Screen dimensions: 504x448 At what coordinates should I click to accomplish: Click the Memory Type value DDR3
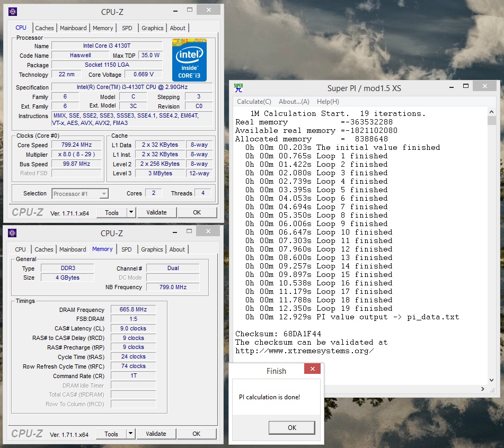[68, 268]
